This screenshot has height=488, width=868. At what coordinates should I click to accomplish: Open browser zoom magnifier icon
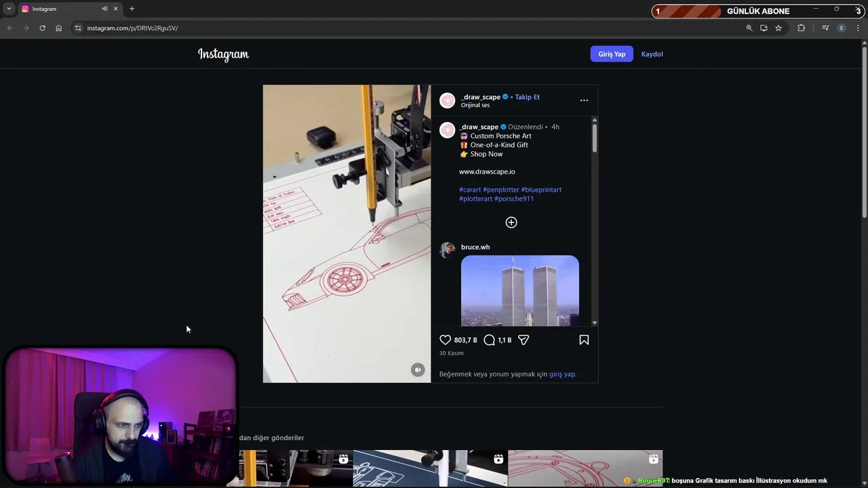pos(749,28)
